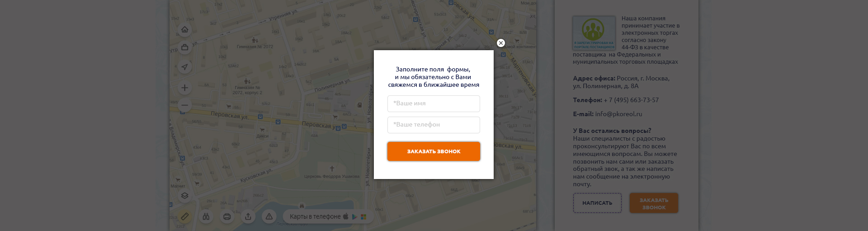
Task: Print the map with printer icon
Action: (x=227, y=217)
